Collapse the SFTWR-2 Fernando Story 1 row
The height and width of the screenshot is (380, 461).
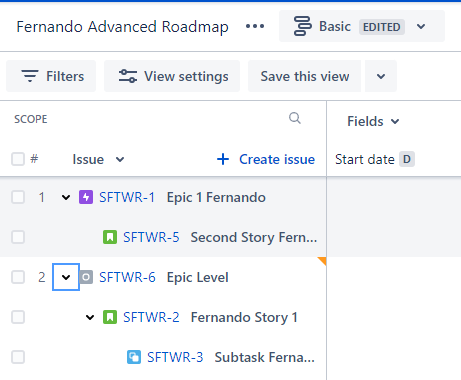(90, 317)
